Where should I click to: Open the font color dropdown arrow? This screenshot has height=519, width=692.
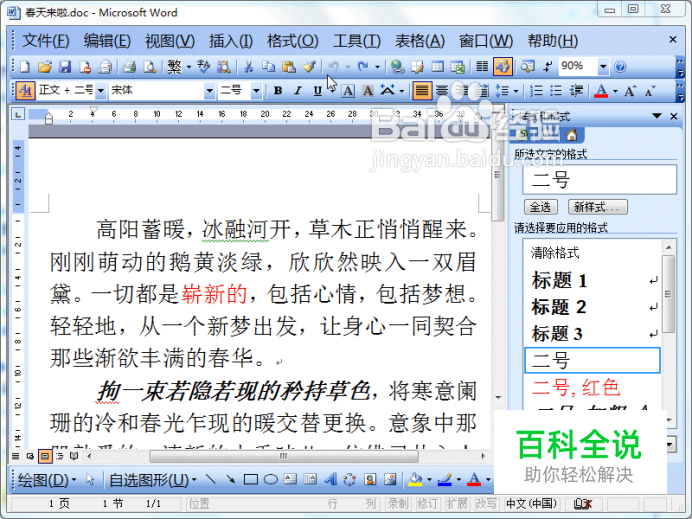pyautogui.click(x=615, y=91)
